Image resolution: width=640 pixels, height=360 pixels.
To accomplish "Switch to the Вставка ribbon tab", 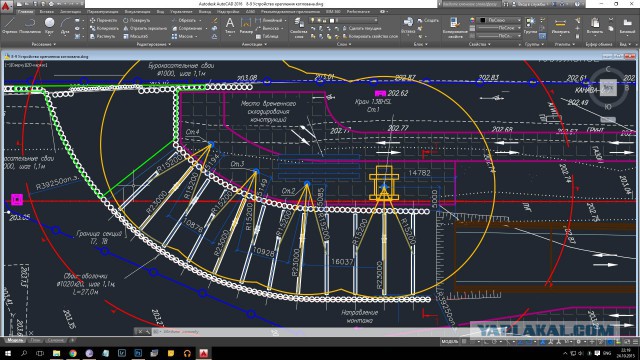I will [47, 12].
